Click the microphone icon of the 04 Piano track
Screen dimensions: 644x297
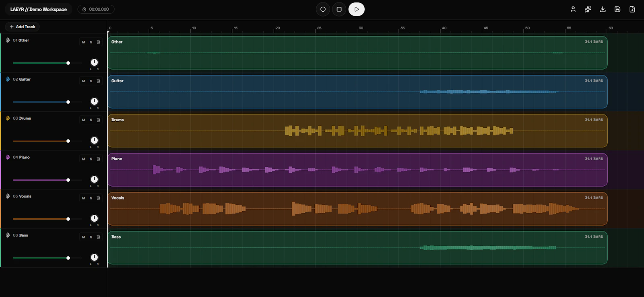[8, 157]
